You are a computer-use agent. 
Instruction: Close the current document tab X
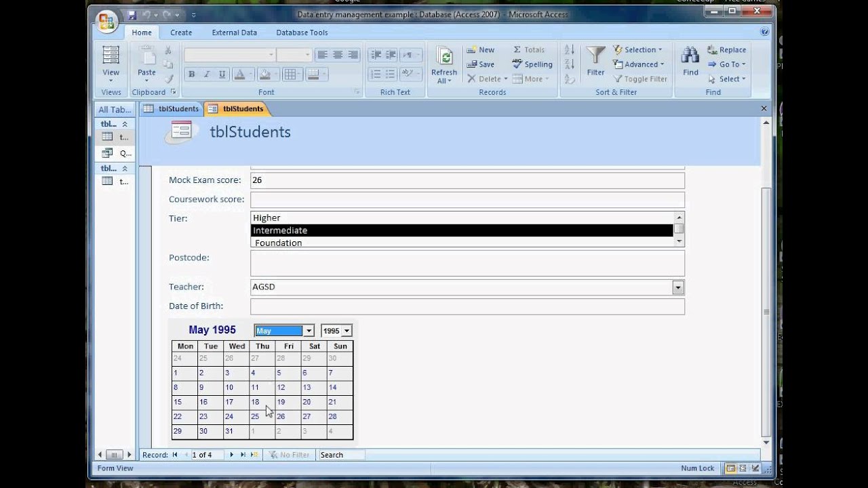[764, 108]
